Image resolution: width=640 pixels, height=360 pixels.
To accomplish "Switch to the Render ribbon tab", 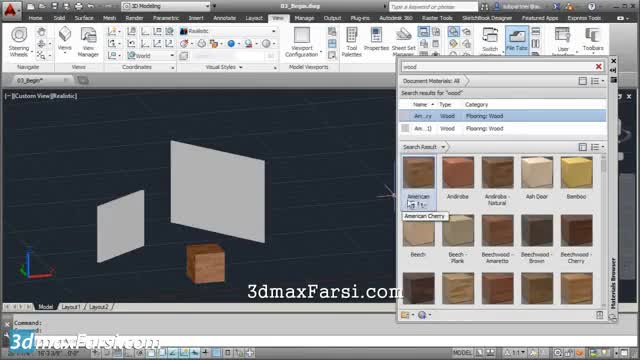I will (134, 18).
